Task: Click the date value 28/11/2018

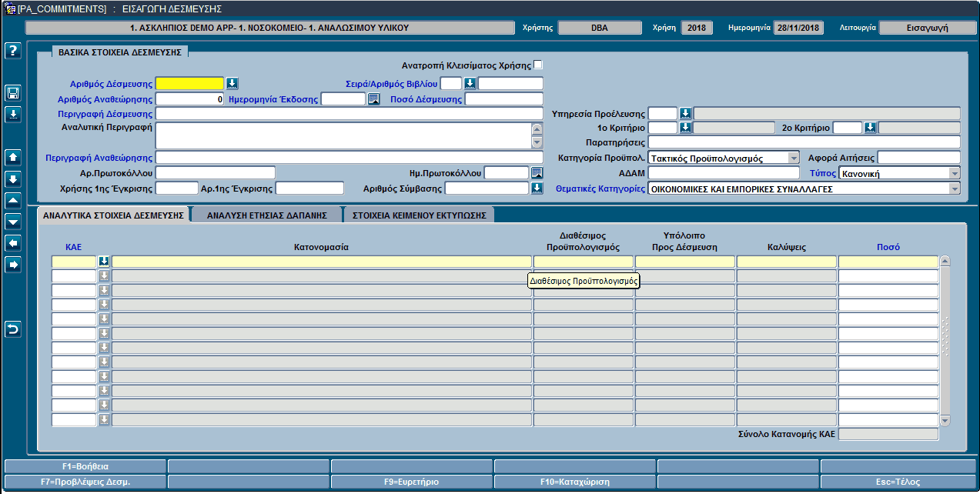Action: click(799, 28)
